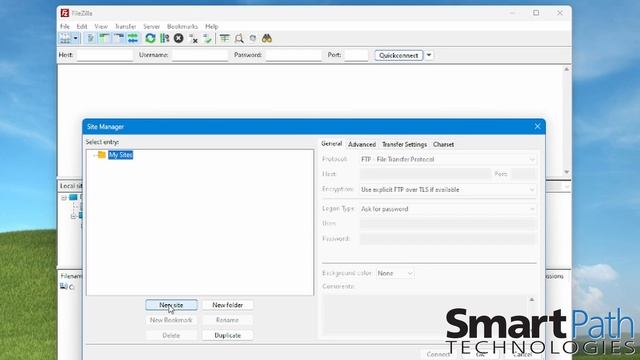Click the Quickconnect button
This screenshot has height=360, width=640.
point(399,55)
